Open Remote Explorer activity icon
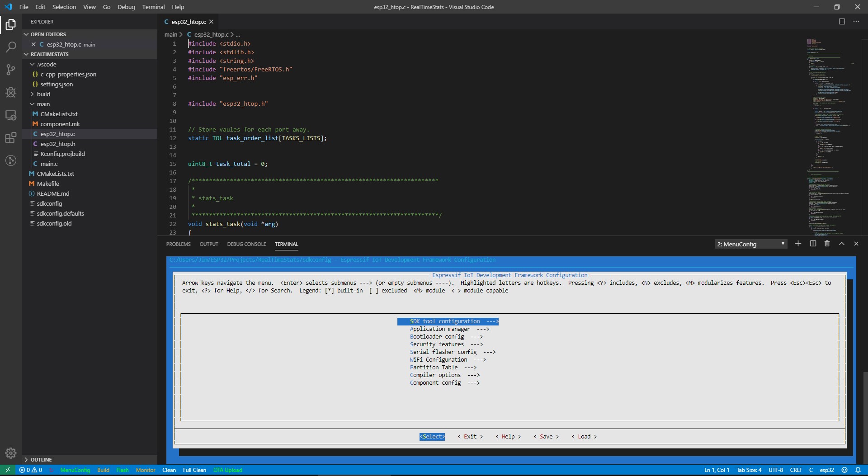The width and height of the screenshot is (868, 476). (x=11, y=115)
